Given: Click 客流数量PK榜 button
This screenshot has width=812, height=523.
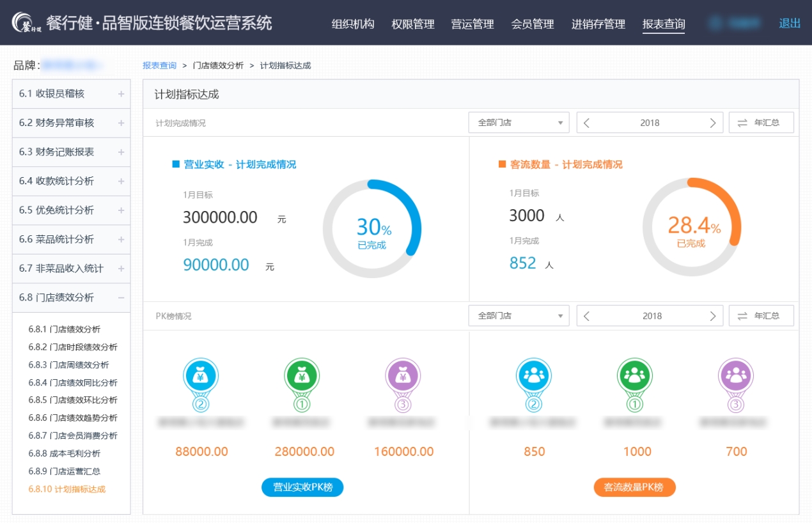Looking at the screenshot, I should [635, 487].
